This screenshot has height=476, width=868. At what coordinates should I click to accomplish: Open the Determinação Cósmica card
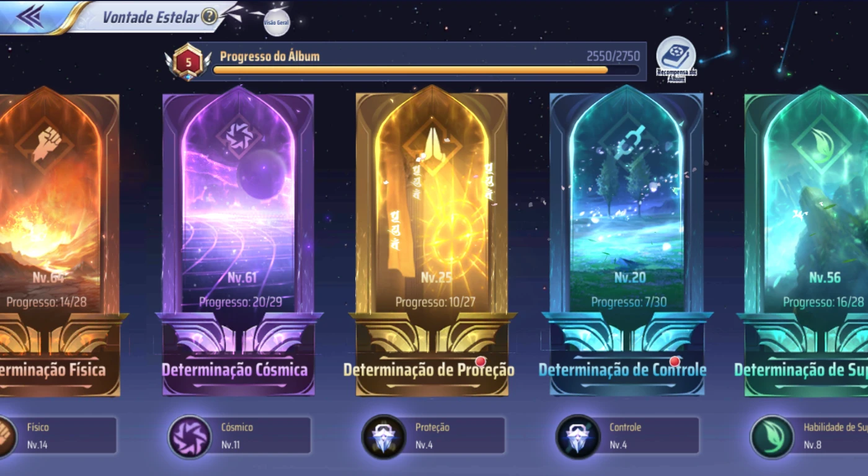pos(238,242)
